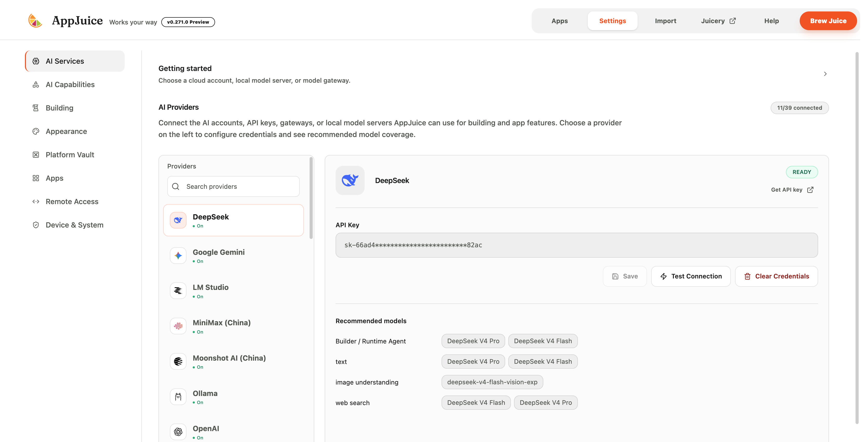Open the Help tab
This screenshot has height=442, width=868.
click(x=771, y=21)
